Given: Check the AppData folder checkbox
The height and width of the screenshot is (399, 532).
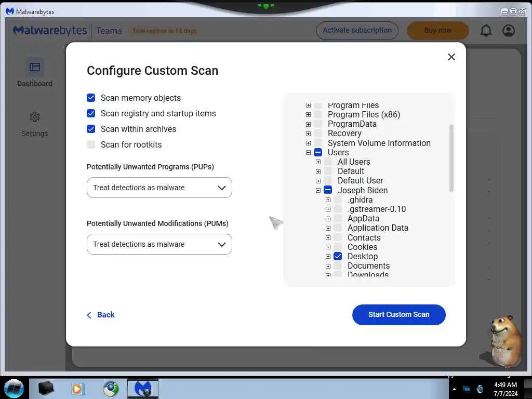Looking at the screenshot, I should click(338, 219).
